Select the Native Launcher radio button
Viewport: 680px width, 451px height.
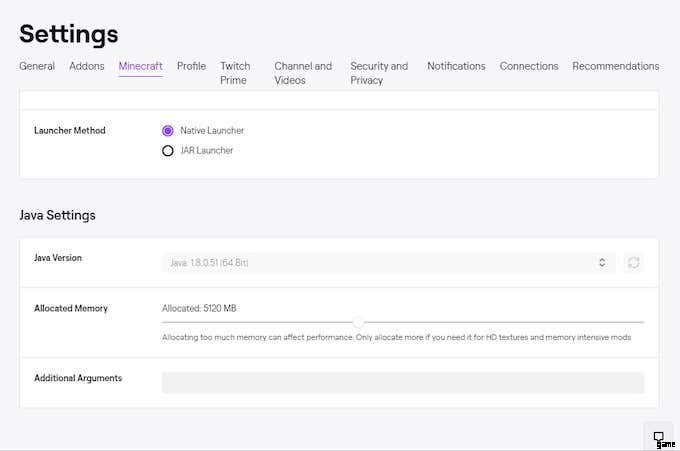(168, 131)
